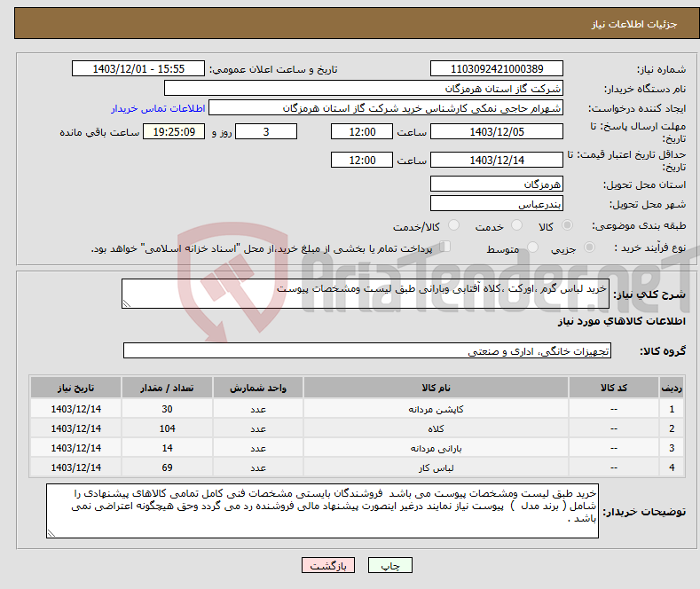
Task: Click the resize handle of buyer notes box
Action: tap(51, 533)
